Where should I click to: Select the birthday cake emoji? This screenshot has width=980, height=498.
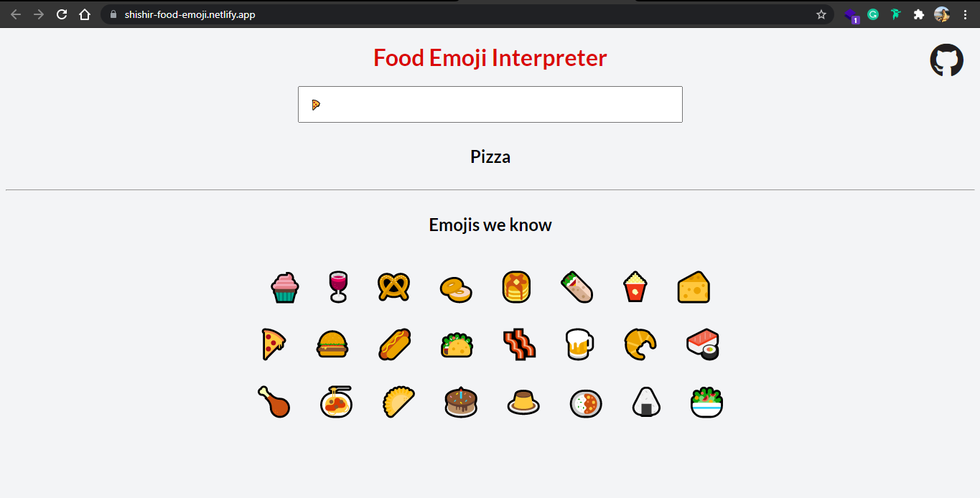click(x=460, y=402)
